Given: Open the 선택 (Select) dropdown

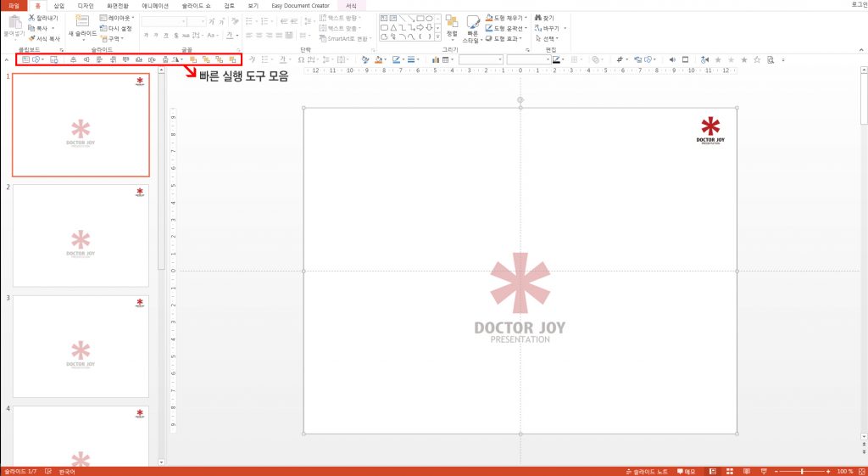Looking at the screenshot, I should [547, 39].
